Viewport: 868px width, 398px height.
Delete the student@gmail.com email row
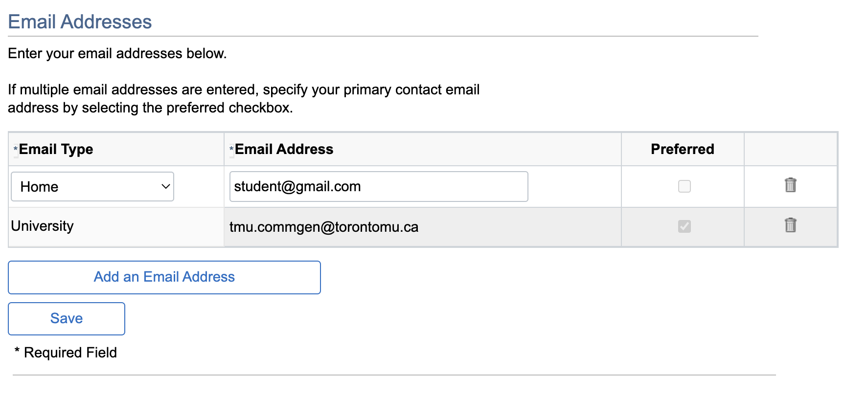click(x=790, y=185)
